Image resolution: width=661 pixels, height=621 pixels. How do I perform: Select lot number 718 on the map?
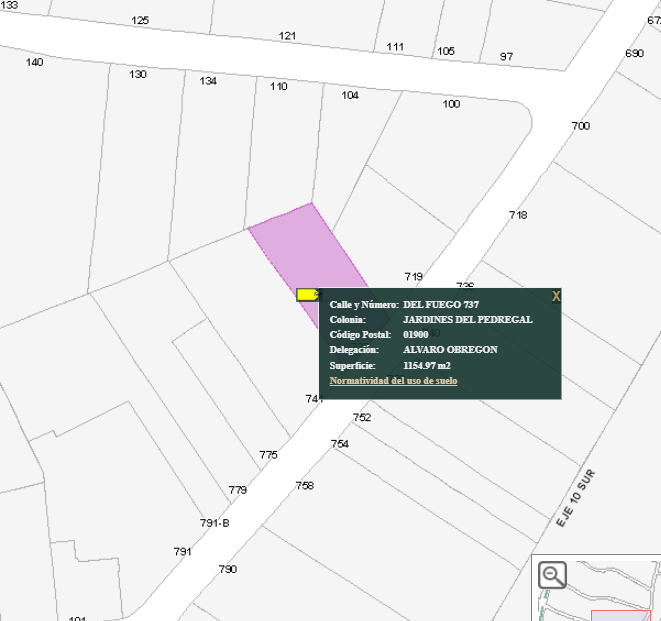(x=518, y=215)
